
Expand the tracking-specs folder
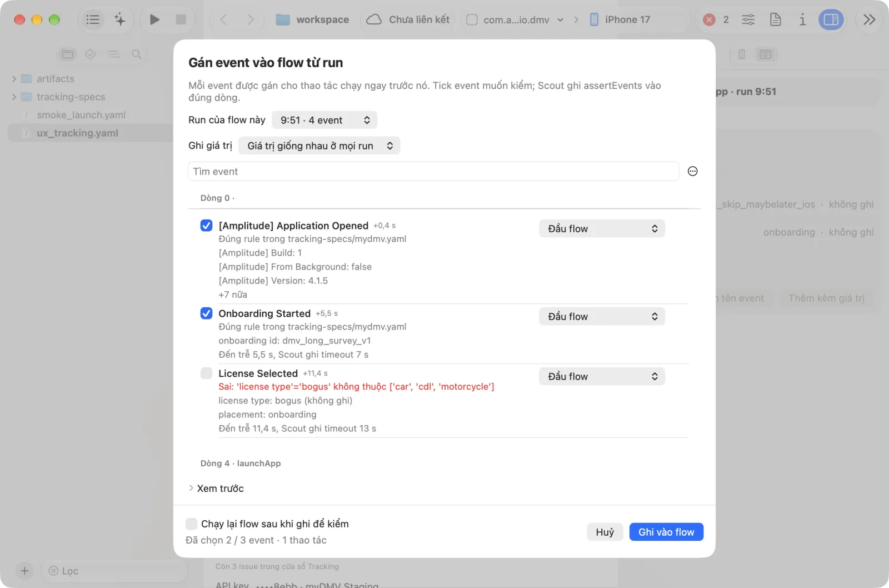(x=14, y=97)
